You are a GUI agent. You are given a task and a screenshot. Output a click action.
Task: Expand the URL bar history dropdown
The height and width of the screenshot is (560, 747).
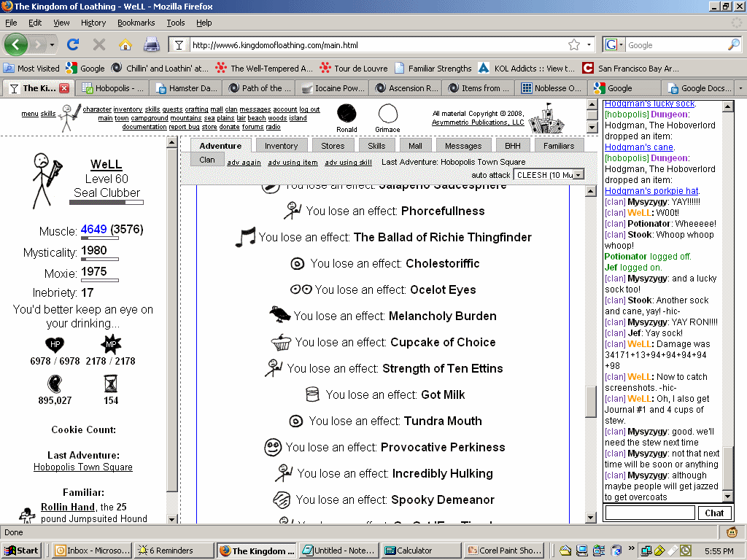[589, 44]
